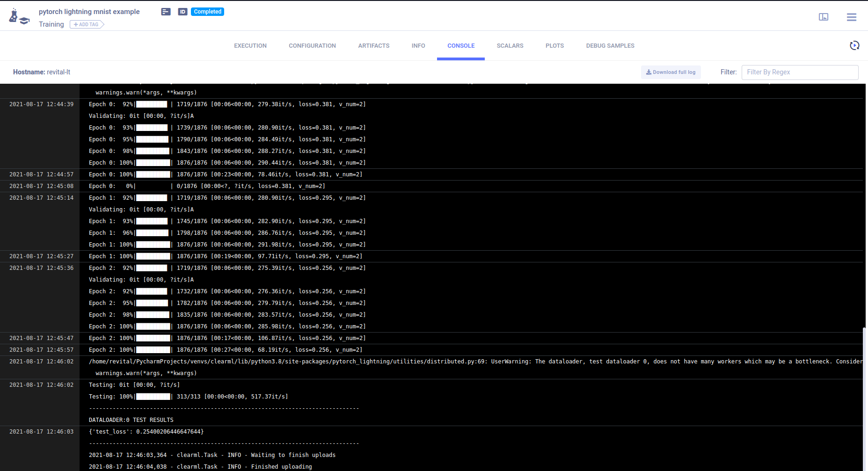Switch to the PLOTS tab
This screenshot has width=868, height=471.
click(554, 46)
